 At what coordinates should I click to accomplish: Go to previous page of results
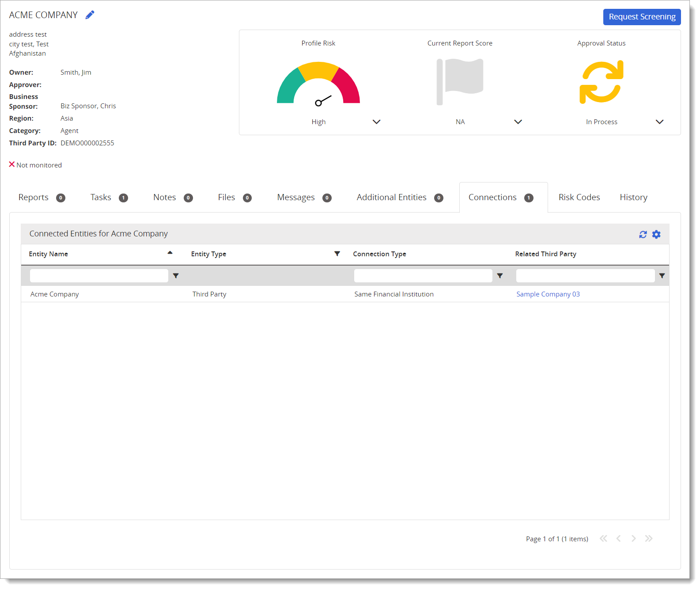pos(619,539)
